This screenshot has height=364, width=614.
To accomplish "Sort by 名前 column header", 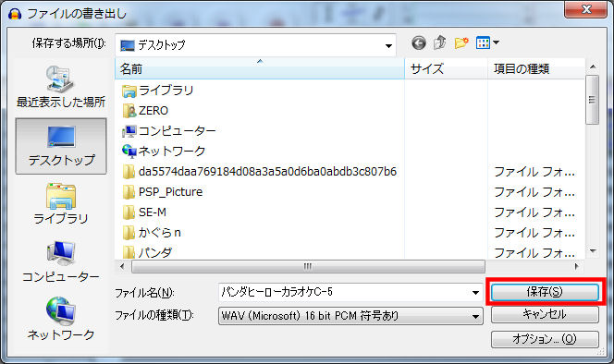I will 260,69.
